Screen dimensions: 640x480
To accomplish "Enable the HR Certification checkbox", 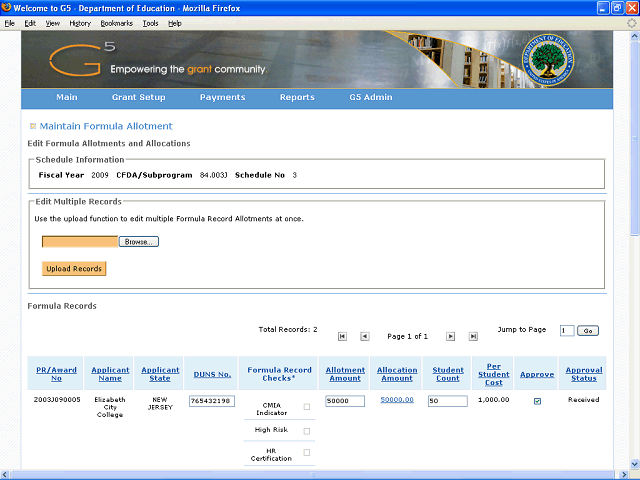I will tap(307, 453).
